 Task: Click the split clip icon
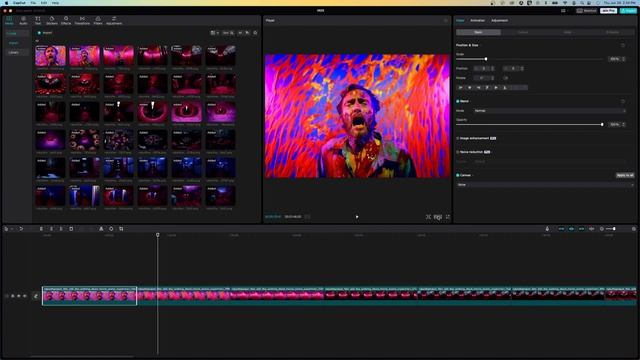click(41, 229)
